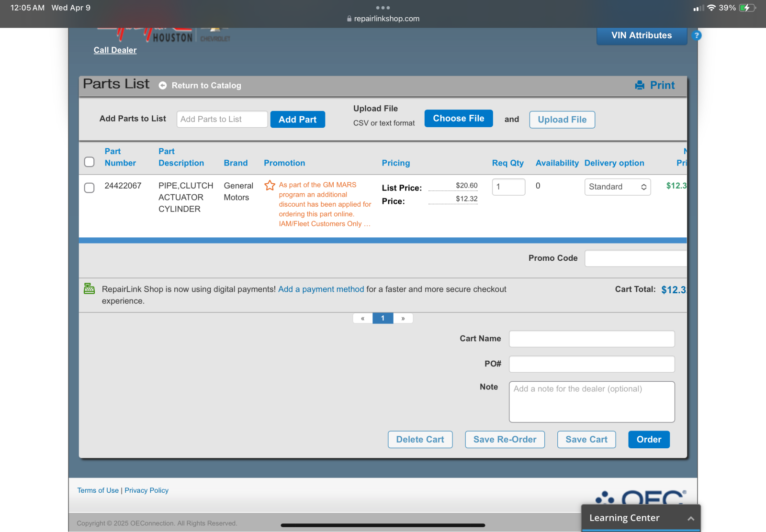Click the promotion star icon
This screenshot has width=766, height=532.
270,185
